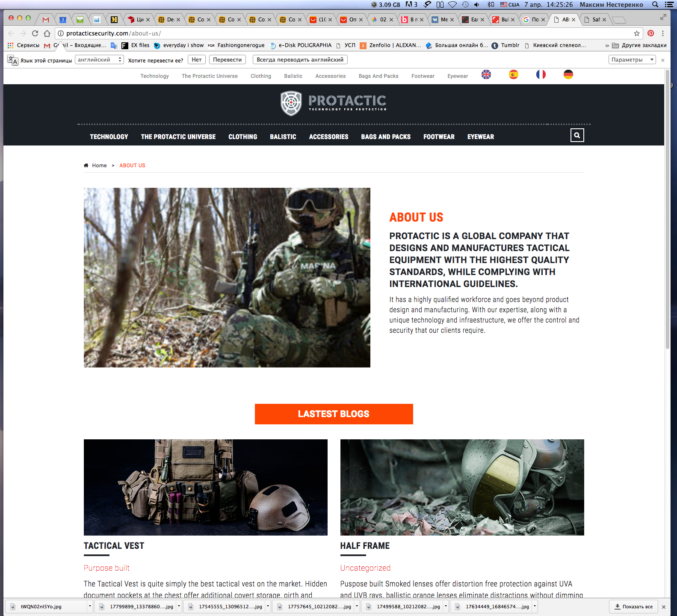The image size is (677, 616).
Task: Bookmark page with star icon
Action: pyautogui.click(x=637, y=33)
